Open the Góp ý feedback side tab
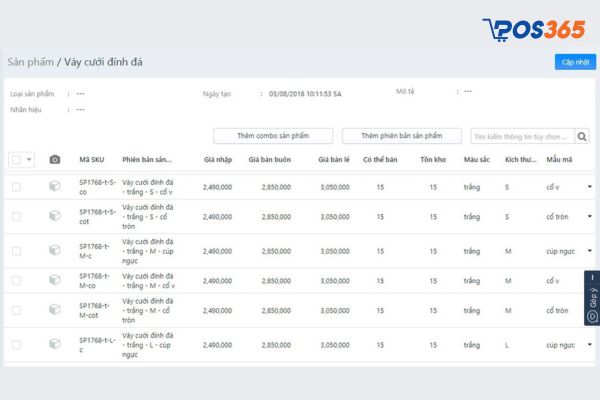The image size is (600, 400). [592, 299]
